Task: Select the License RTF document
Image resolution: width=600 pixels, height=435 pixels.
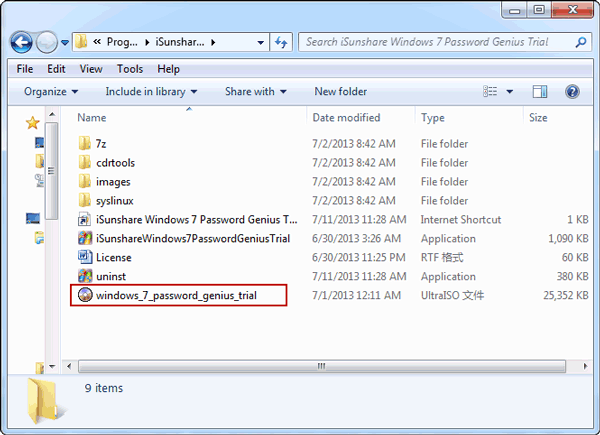Action: pos(104,257)
